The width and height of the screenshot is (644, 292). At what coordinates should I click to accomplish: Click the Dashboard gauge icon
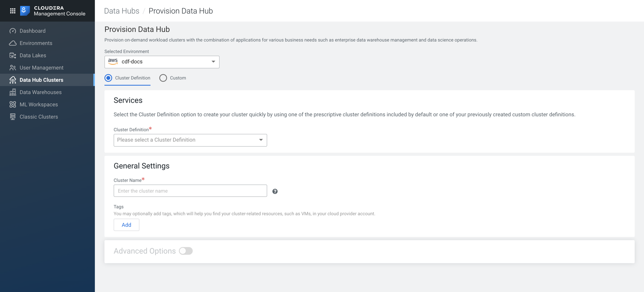(13, 31)
